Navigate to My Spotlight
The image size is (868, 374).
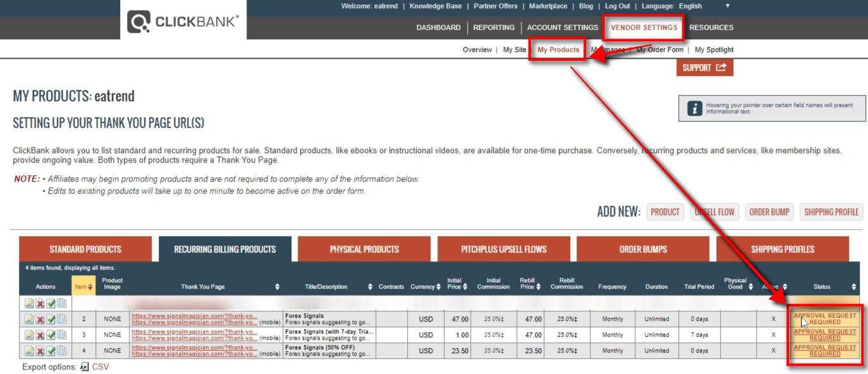coord(714,49)
